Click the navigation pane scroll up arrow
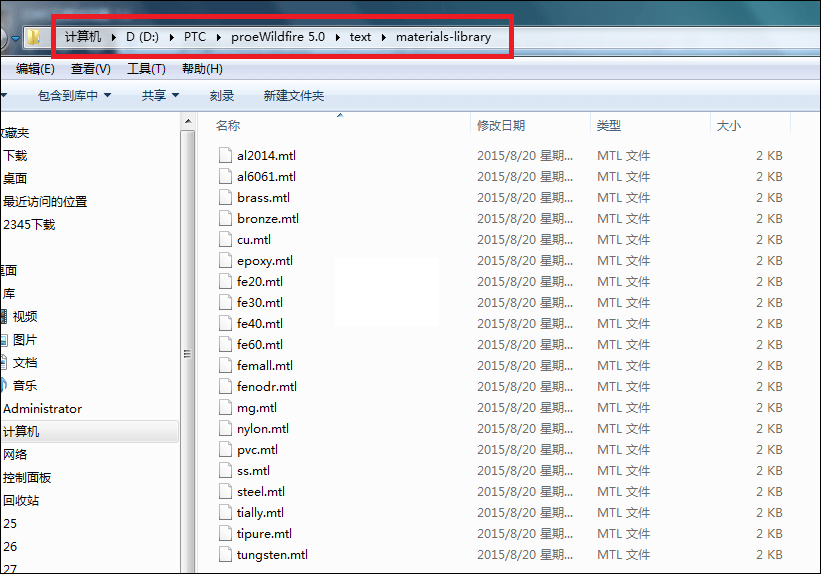This screenshot has width=821, height=574. pyautogui.click(x=188, y=122)
